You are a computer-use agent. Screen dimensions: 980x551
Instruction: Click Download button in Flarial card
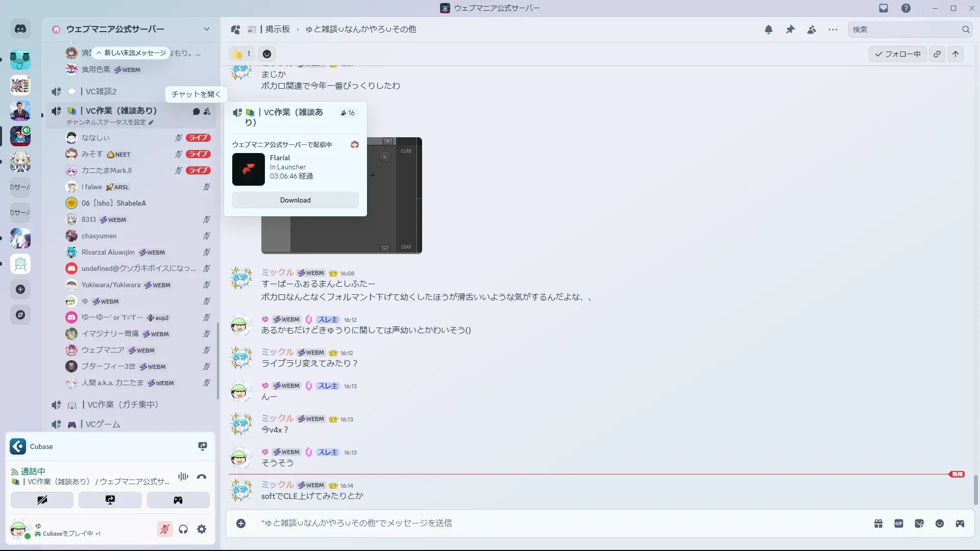click(295, 200)
